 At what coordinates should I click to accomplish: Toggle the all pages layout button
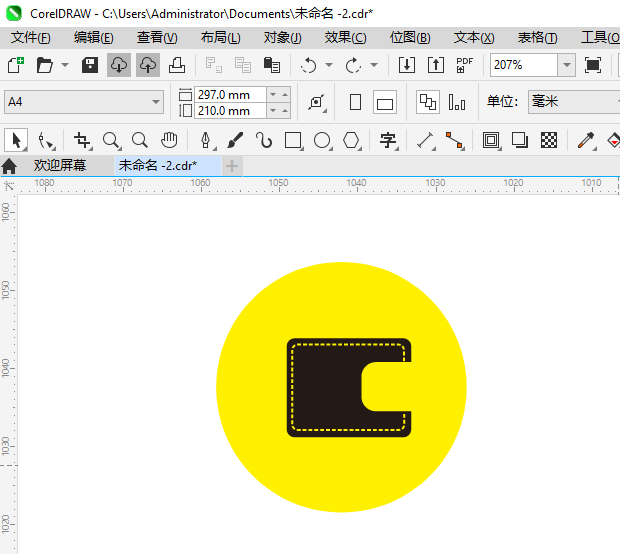pos(427,102)
